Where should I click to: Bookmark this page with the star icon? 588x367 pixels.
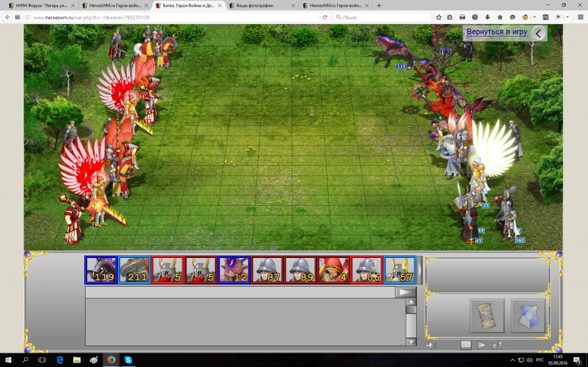439,17
